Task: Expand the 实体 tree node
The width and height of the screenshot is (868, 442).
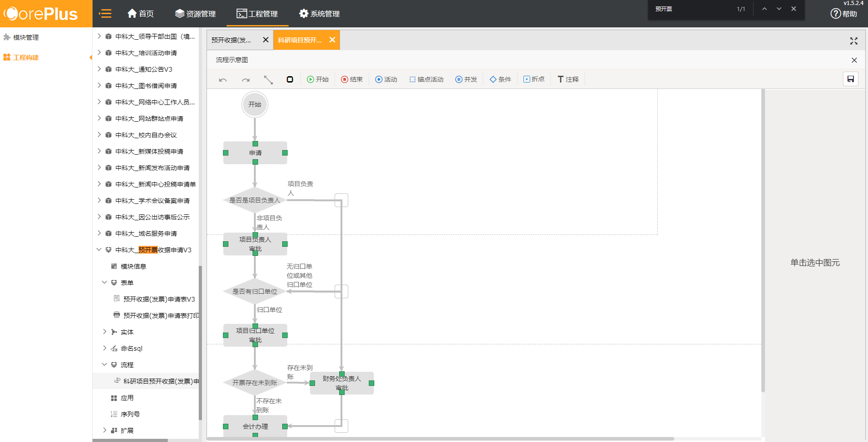Action: [x=104, y=332]
